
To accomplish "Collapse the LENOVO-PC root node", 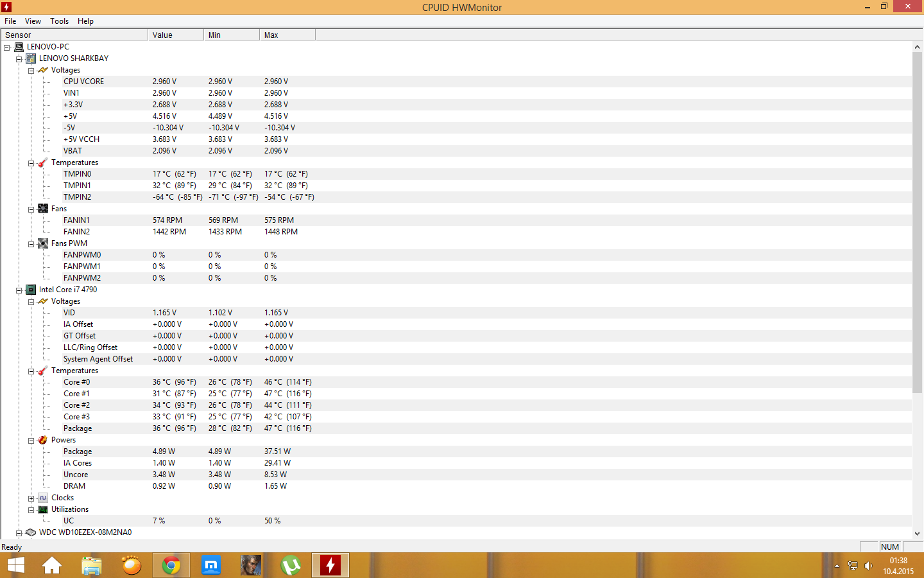I will click(6, 48).
